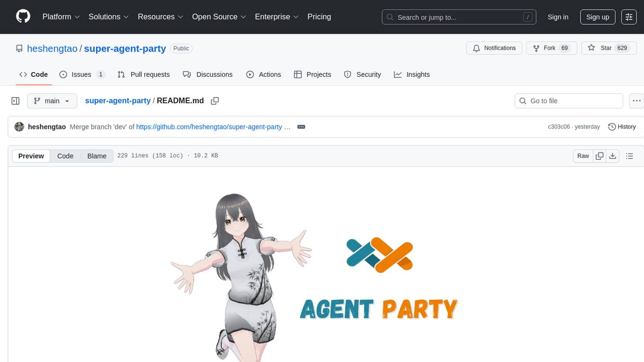This screenshot has height=362, width=644.
Task: Select the Code view
Action: pos(65,156)
